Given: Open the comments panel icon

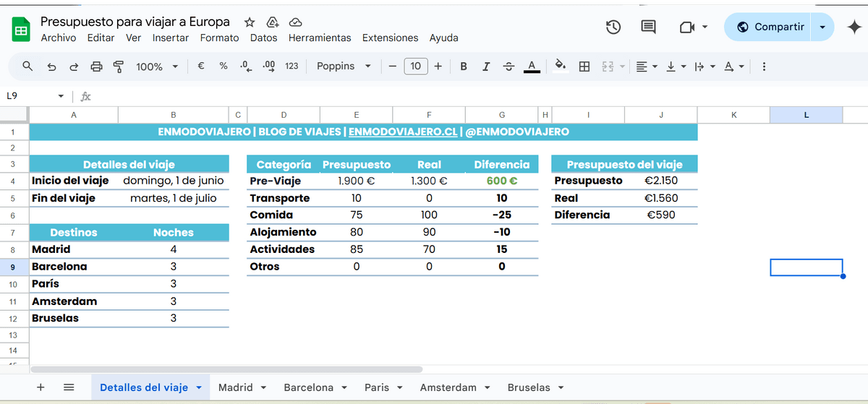Looking at the screenshot, I should pyautogui.click(x=648, y=27).
